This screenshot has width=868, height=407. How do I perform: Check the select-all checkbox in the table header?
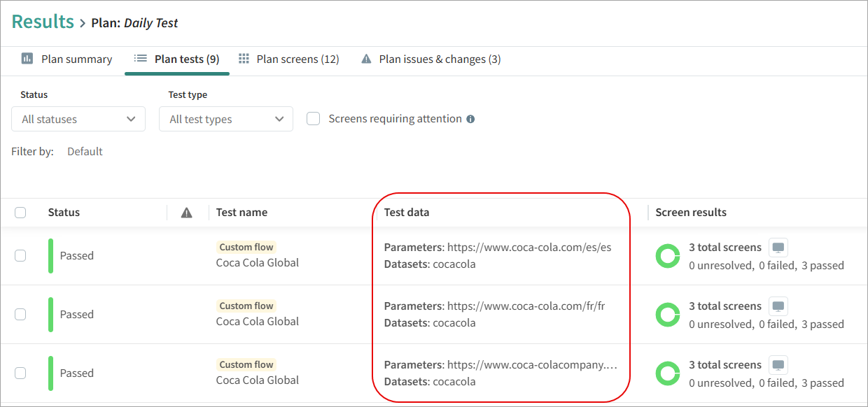tap(20, 213)
